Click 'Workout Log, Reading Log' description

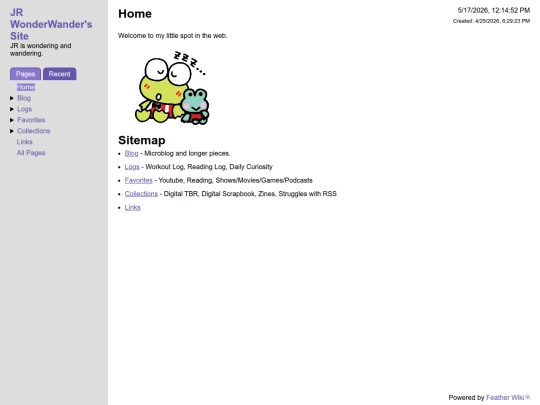click(x=209, y=167)
